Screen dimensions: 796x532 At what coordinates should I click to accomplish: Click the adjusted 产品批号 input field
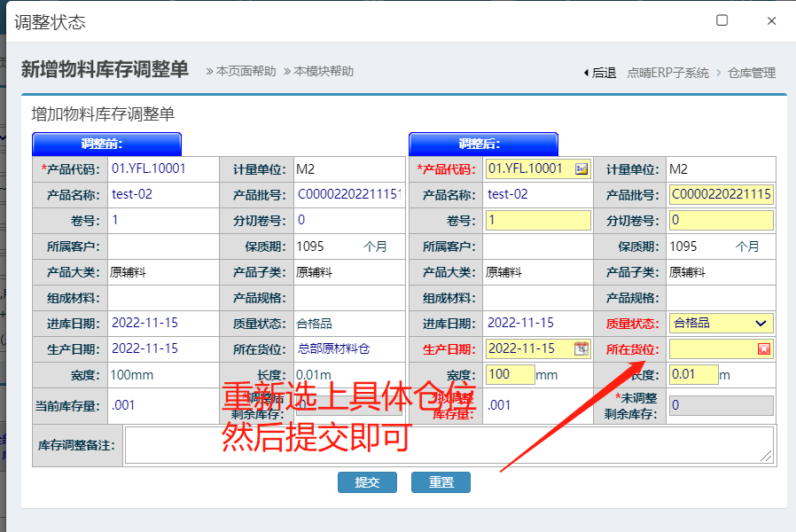pyautogui.click(x=721, y=194)
